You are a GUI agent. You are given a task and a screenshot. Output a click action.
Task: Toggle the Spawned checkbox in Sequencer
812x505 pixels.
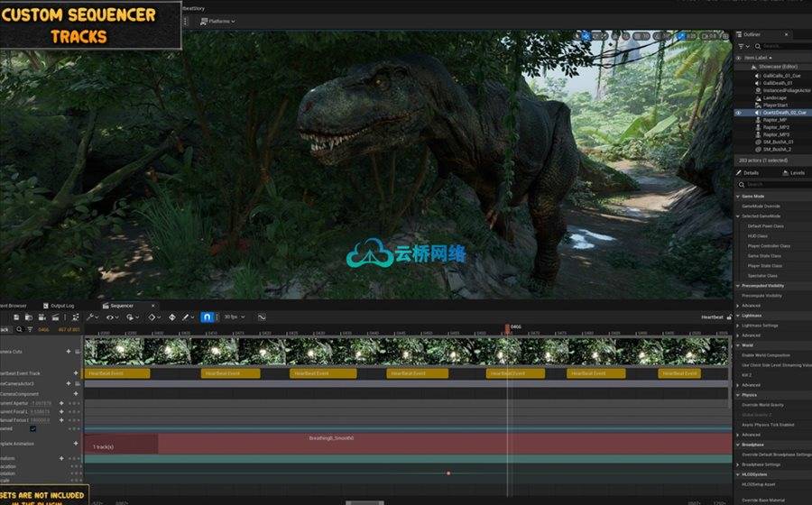point(33,428)
